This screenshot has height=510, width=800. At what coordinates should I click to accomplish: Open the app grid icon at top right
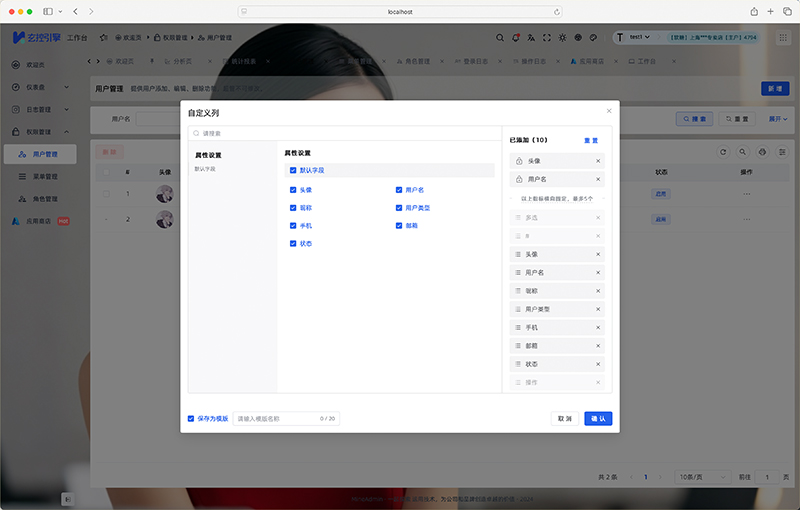pos(783,38)
